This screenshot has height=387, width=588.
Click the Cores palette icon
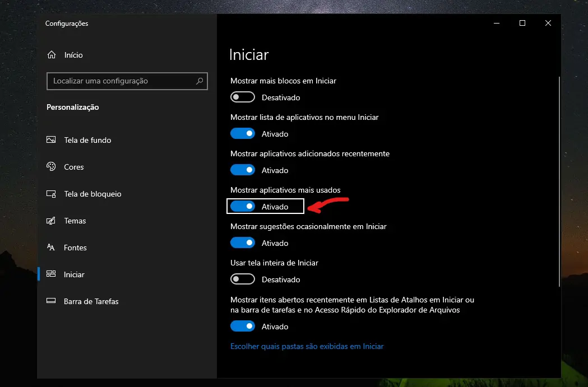click(51, 167)
